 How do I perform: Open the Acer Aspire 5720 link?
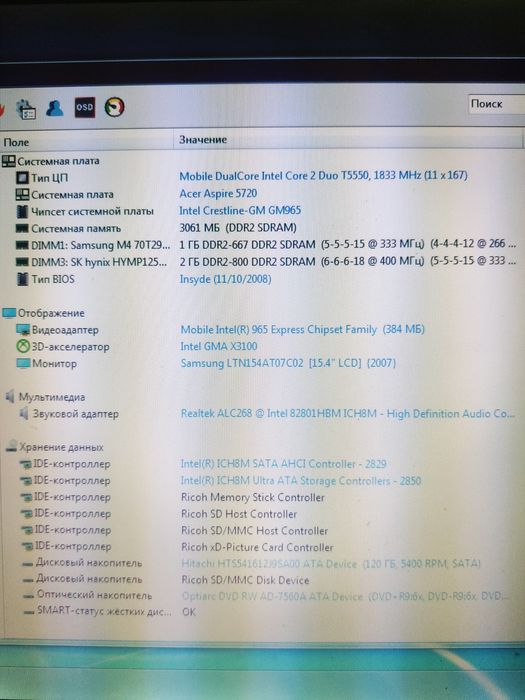click(x=218, y=193)
